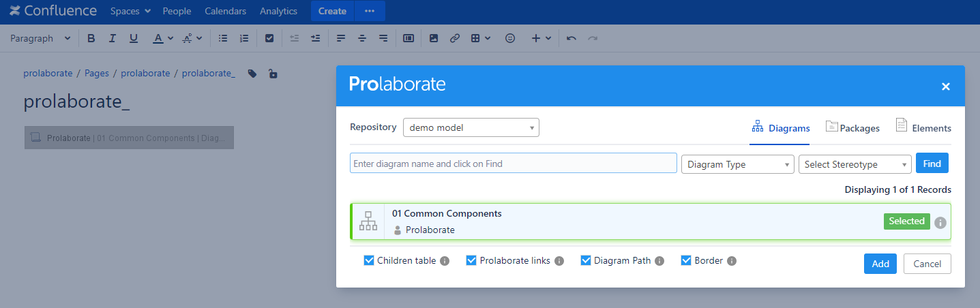Open the emoticon picker
Image resolution: width=980 pixels, height=308 pixels.
[x=509, y=38]
